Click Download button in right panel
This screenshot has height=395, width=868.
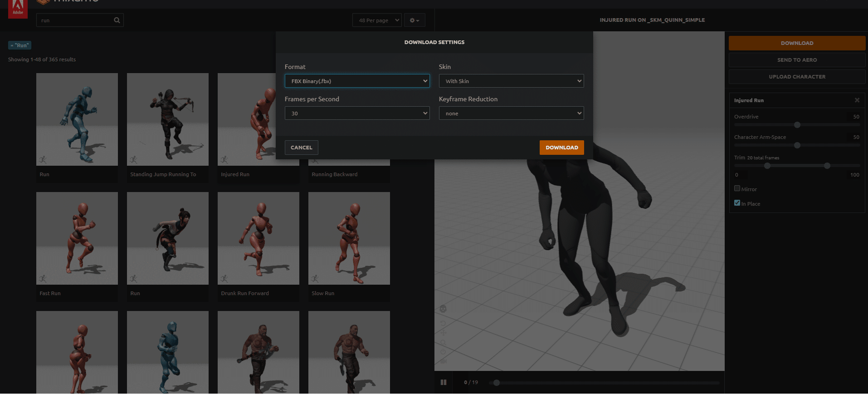tap(797, 43)
